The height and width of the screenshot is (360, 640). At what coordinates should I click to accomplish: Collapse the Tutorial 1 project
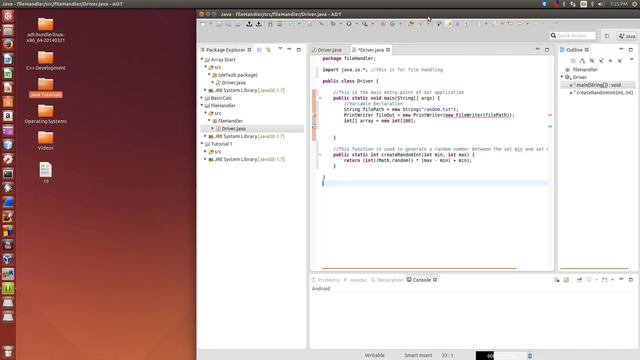[x=202, y=144]
